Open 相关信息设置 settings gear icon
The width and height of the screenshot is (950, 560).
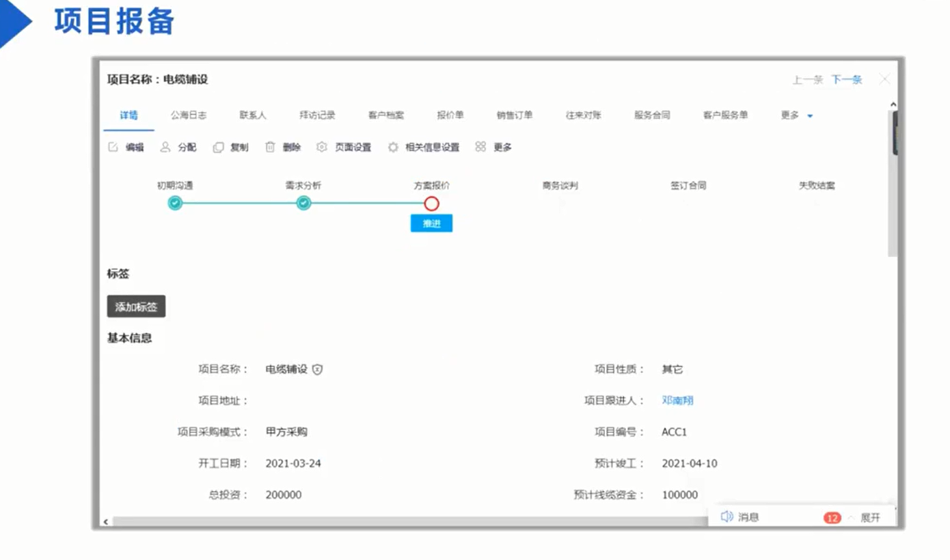coord(393,147)
